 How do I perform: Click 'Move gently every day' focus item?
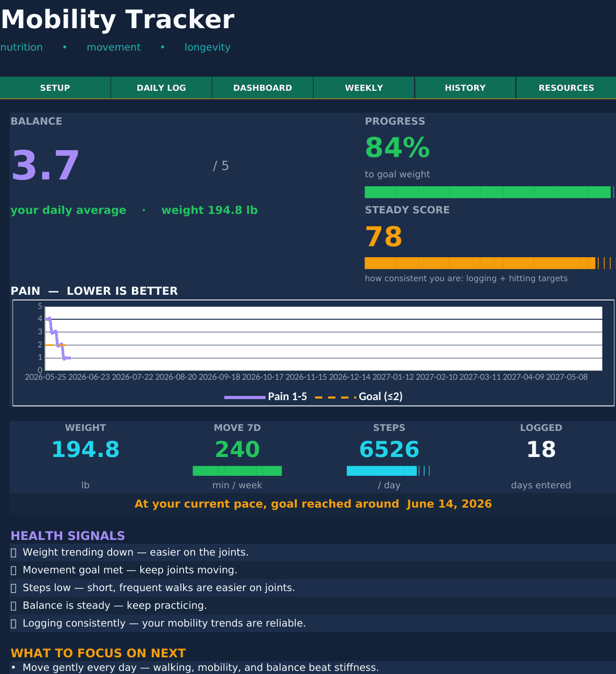[x=312, y=668]
